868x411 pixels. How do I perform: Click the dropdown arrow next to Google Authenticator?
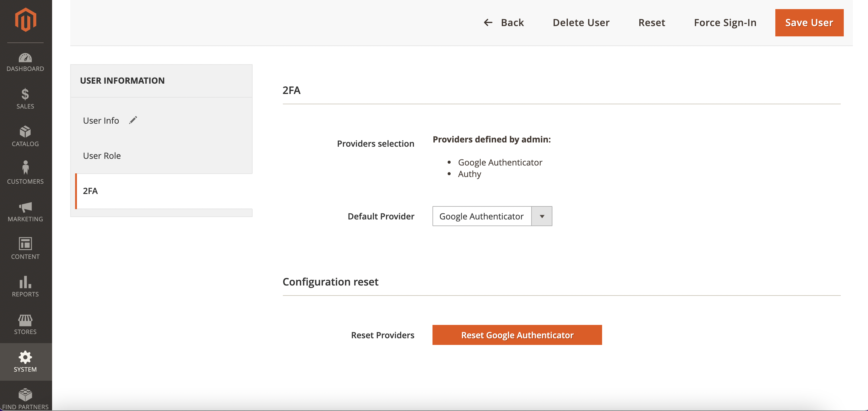pos(543,216)
